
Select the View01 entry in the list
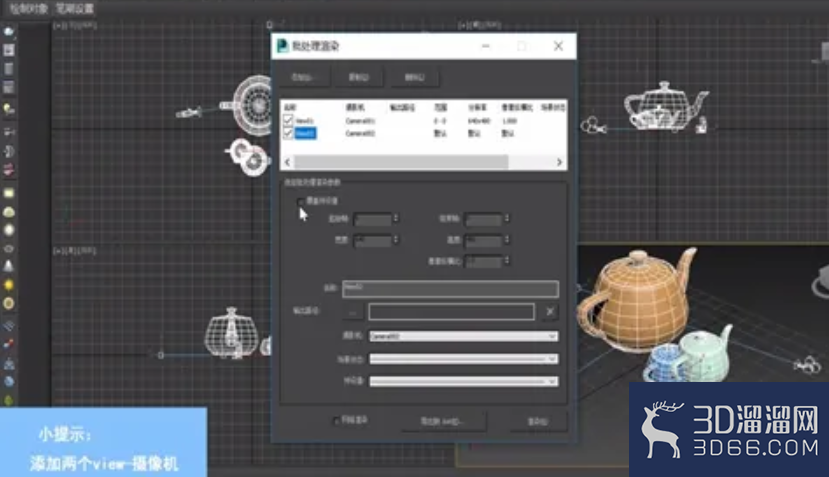click(x=305, y=121)
